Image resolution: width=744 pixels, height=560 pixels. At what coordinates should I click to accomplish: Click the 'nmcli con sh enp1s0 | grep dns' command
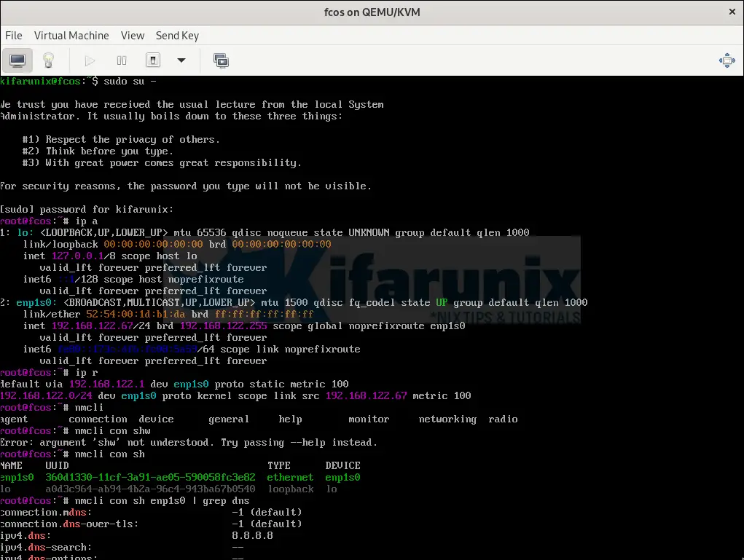(162, 501)
